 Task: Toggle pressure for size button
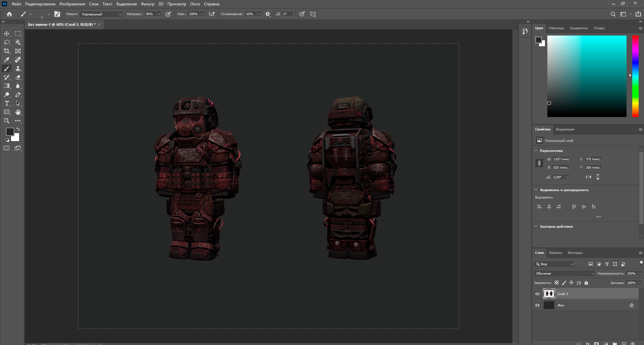pos(302,14)
